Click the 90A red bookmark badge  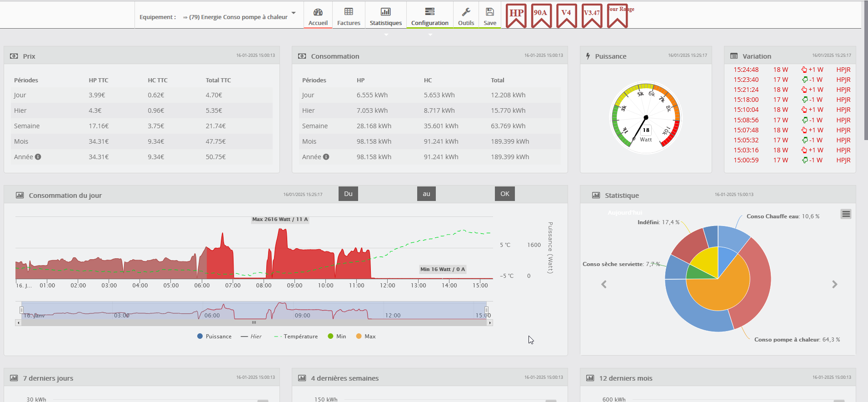[541, 15]
